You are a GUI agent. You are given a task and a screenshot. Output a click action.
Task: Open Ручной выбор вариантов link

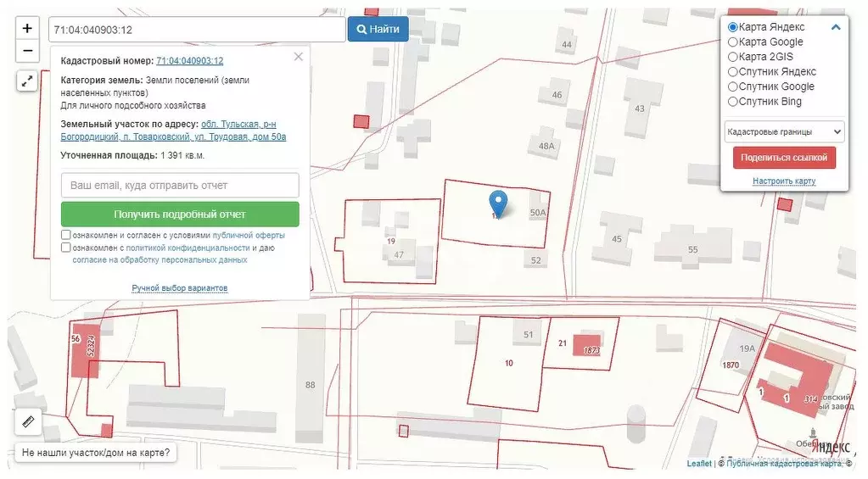pos(179,288)
